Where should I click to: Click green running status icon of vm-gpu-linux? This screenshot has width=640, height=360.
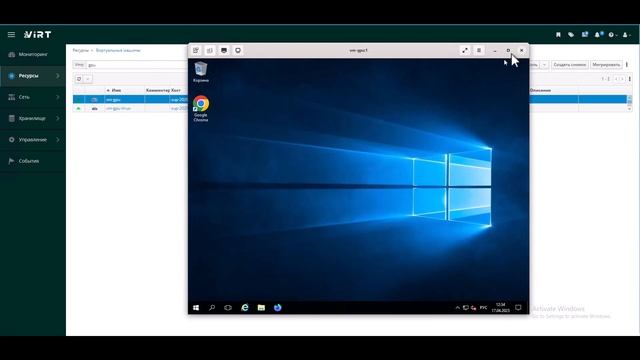coord(78,109)
